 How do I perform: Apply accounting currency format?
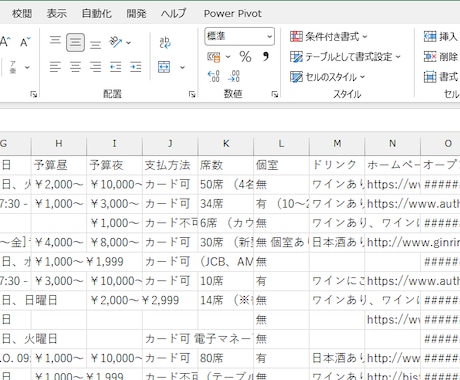click(x=214, y=57)
